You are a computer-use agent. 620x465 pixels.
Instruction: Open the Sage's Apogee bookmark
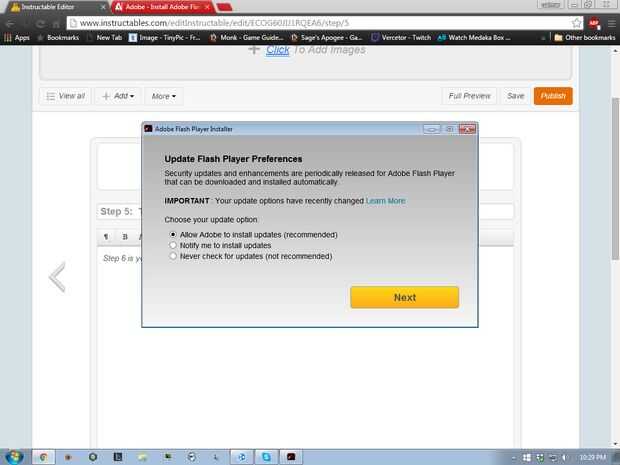pos(327,38)
